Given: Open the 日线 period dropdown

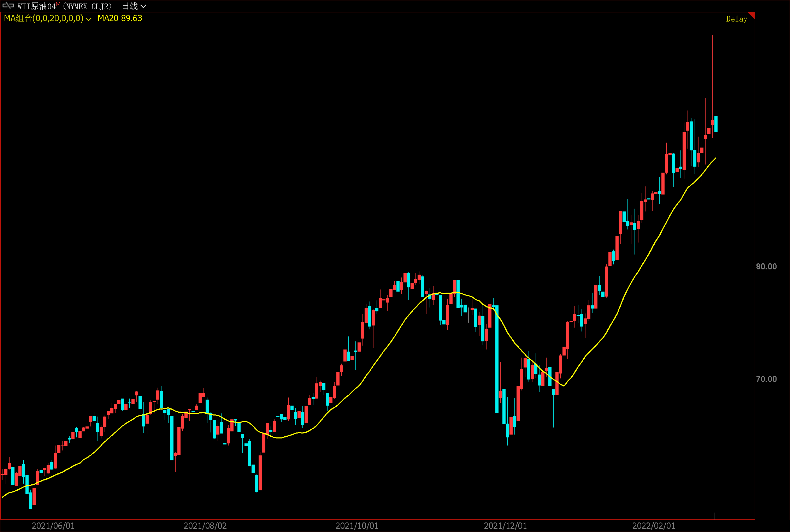Looking at the screenshot, I should [134, 6].
